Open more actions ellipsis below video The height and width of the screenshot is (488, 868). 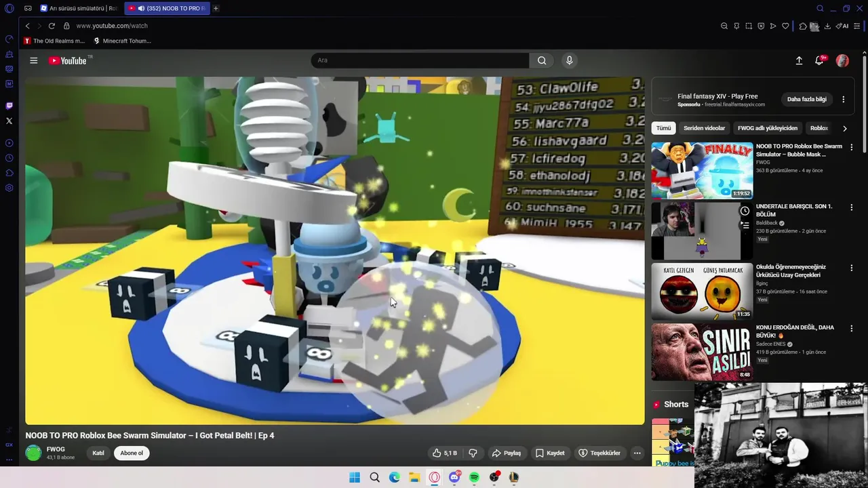coord(637,453)
